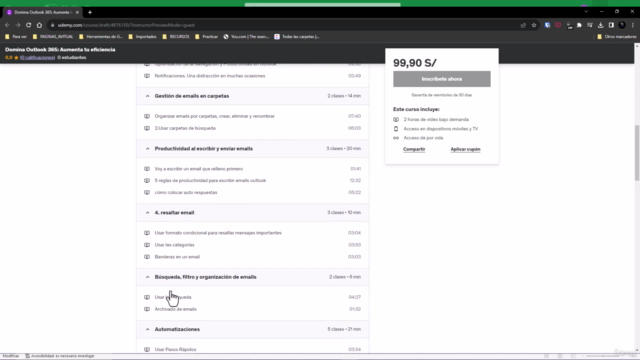This screenshot has height=360, width=640.
Task: Open the browser three-dot menu
Action: click(633, 25)
